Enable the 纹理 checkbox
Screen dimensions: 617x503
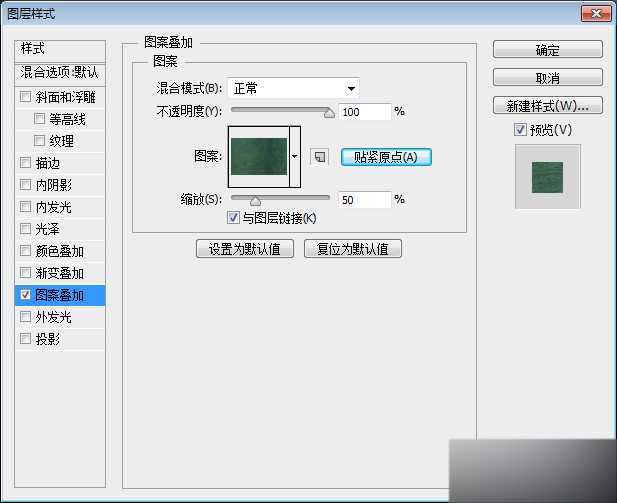coord(39,141)
